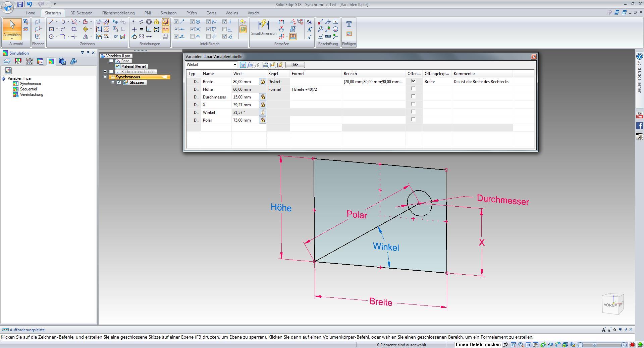Screen dimensions: 644x348
Task: Click the zoom slider handle in status bar
Action: (x=595, y=345)
